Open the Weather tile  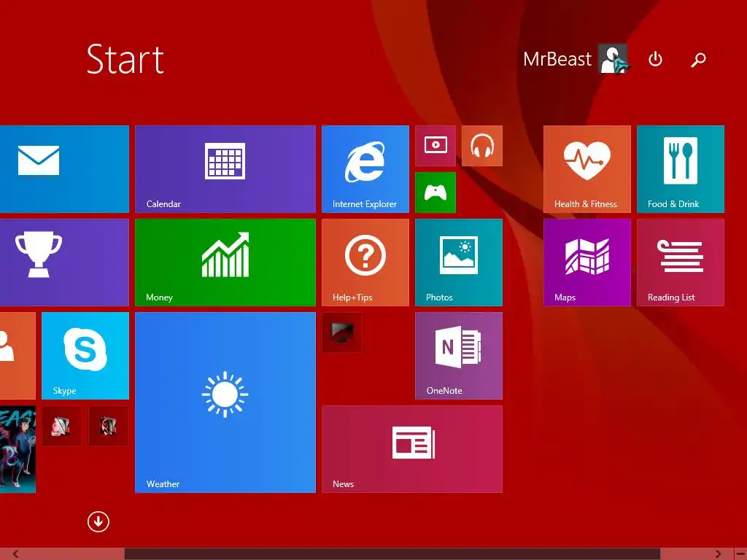tap(225, 402)
